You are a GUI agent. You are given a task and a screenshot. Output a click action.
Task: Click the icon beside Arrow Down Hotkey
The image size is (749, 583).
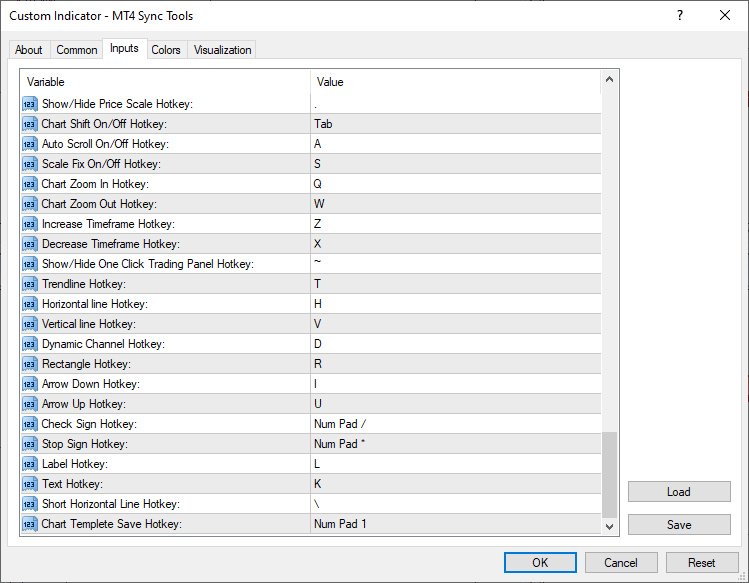point(30,384)
